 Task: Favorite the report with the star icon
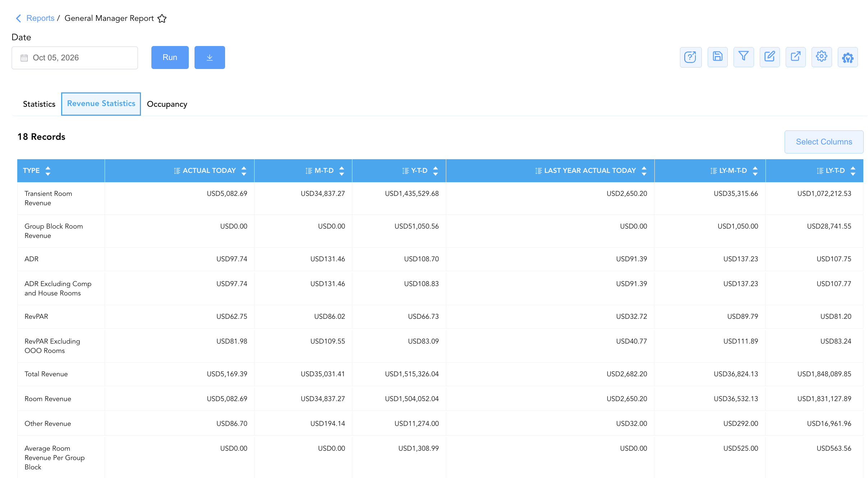pos(162,18)
